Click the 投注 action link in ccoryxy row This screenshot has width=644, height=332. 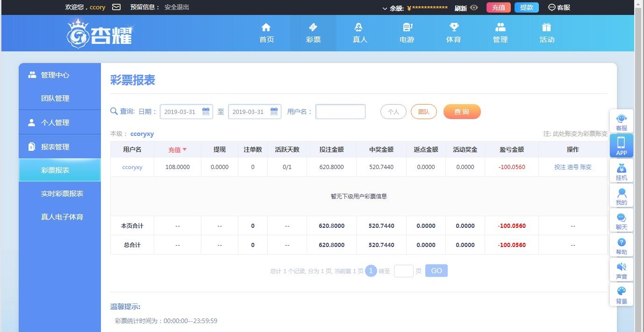pyautogui.click(x=560, y=167)
